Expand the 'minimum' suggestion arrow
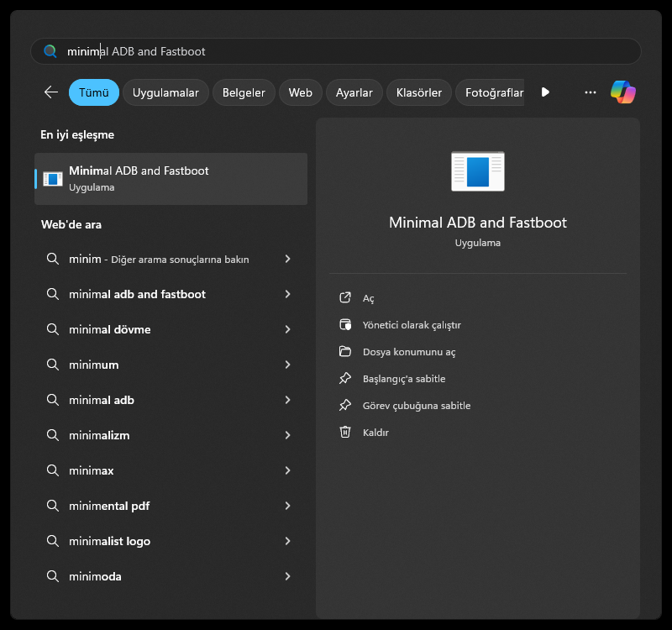This screenshot has width=672, height=630. [287, 365]
